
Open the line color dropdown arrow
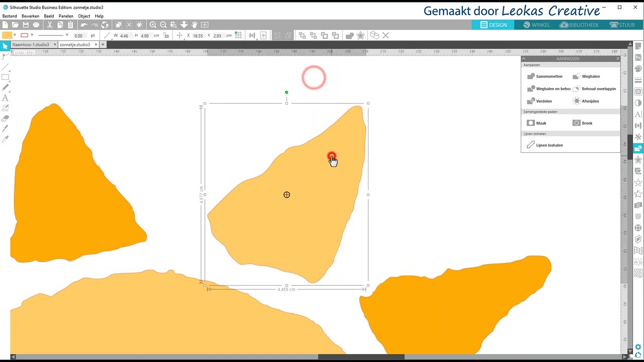tap(32, 35)
